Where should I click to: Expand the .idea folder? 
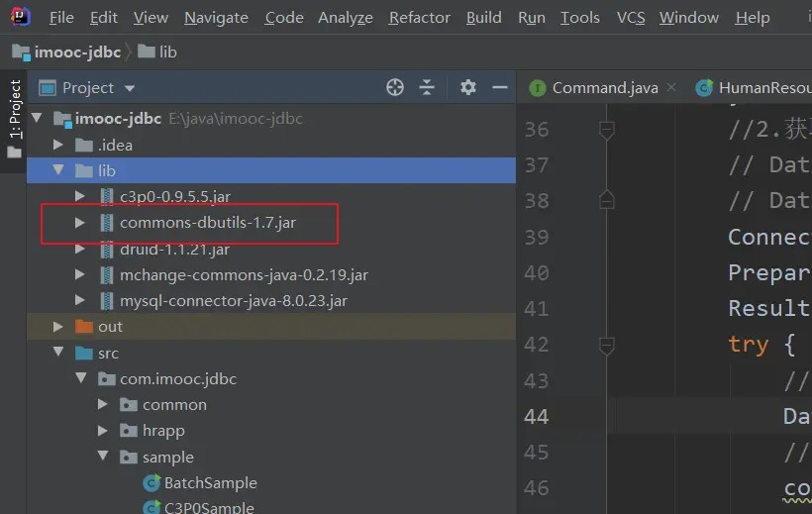pos(58,145)
